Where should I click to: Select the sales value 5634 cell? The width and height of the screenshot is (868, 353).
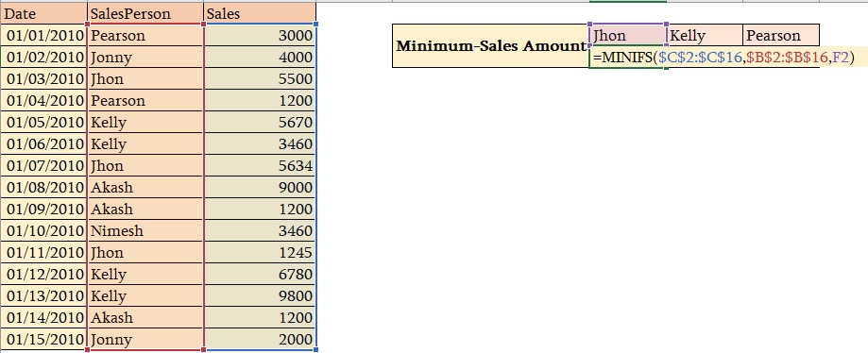(x=260, y=166)
